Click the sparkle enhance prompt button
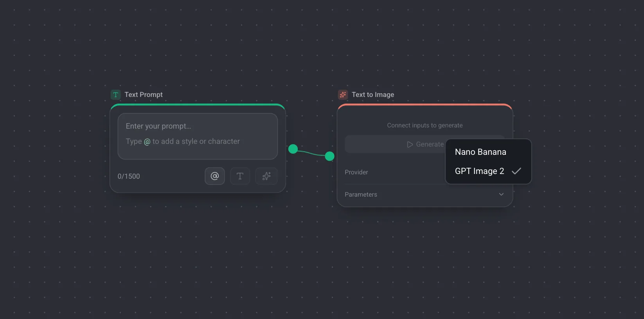 (x=266, y=176)
